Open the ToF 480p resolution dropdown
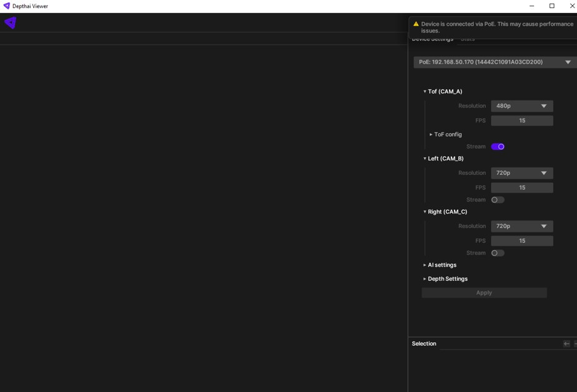The image size is (577, 392). (521, 106)
